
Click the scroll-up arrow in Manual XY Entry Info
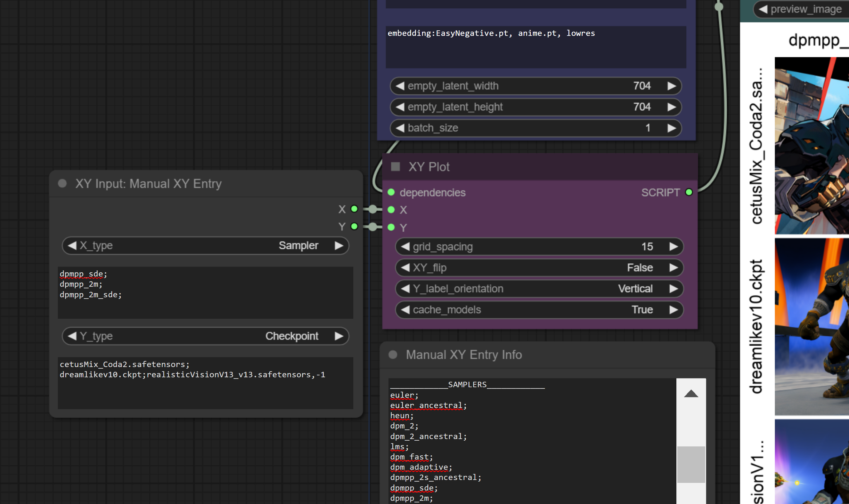(x=692, y=394)
